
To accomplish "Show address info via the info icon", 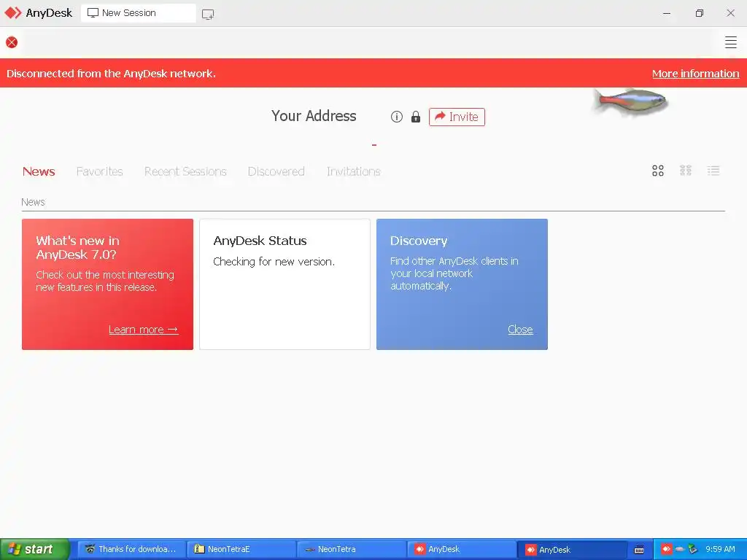I will (396, 117).
